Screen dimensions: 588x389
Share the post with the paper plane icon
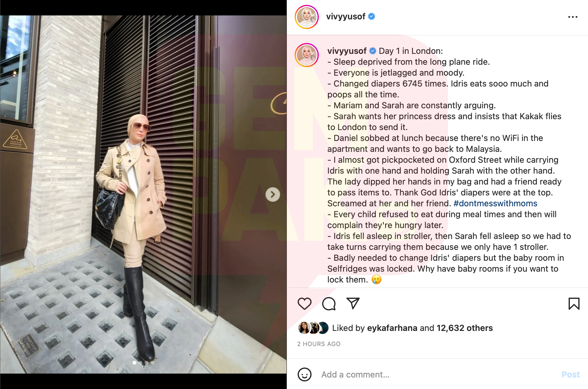click(353, 303)
